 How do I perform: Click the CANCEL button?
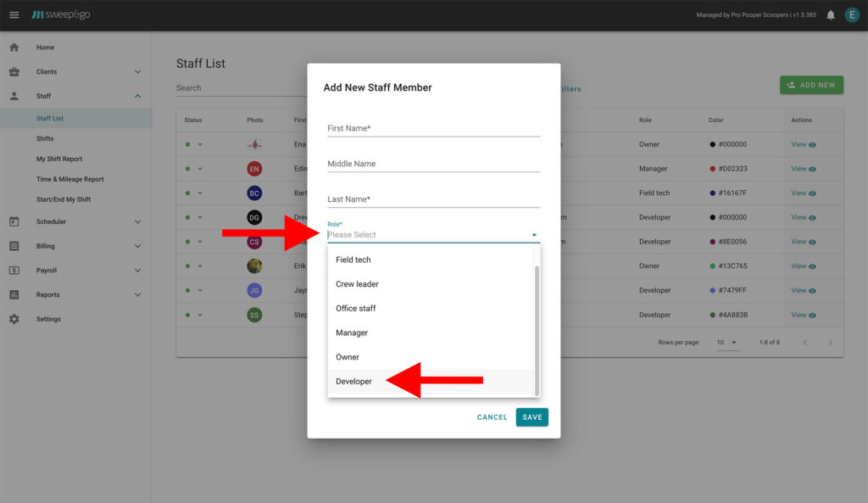[x=492, y=417]
